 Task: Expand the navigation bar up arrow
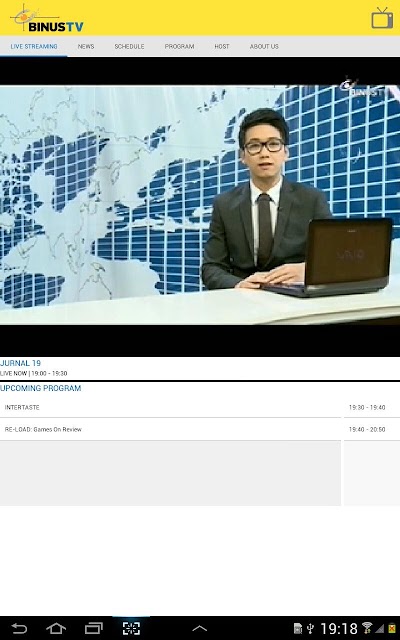pos(200,629)
